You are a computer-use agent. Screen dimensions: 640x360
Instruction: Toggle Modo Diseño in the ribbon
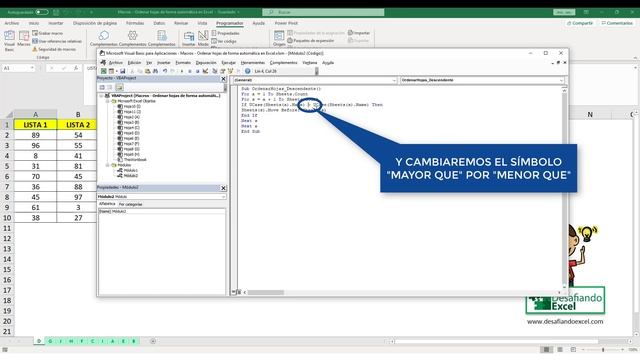203,38
